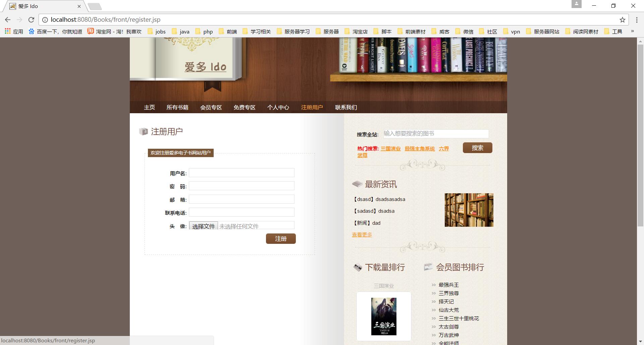
Task: Open the 社区 bookmark folder
Action: tap(488, 31)
